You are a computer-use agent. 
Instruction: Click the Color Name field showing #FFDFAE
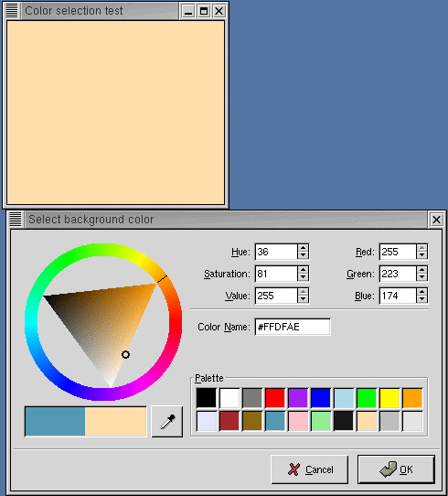(293, 327)
